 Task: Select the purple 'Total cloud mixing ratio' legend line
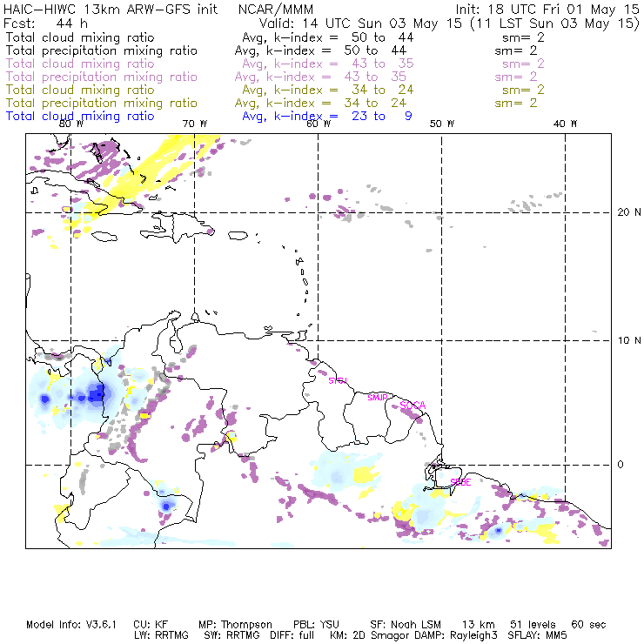tap(80, 64)
